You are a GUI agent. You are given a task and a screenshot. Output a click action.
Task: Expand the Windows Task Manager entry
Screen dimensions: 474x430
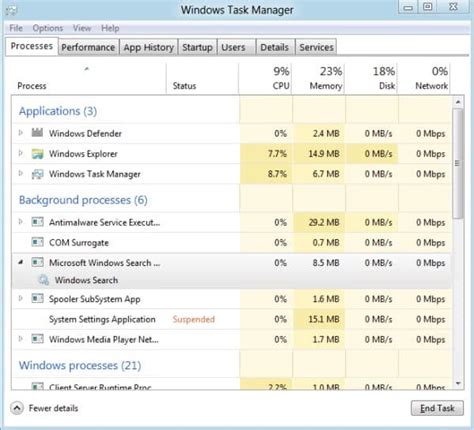[21, 173]
